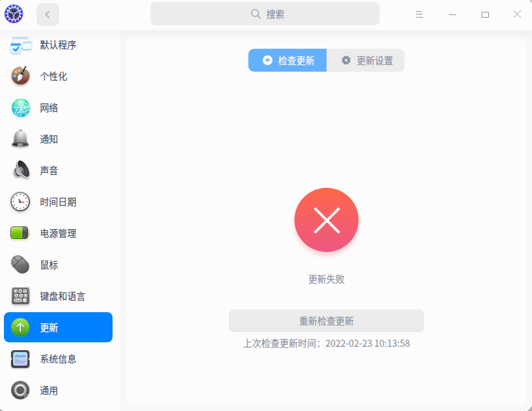Select the General (通用) gear icon
Screen dimensions: 532x411
point(20,390)
